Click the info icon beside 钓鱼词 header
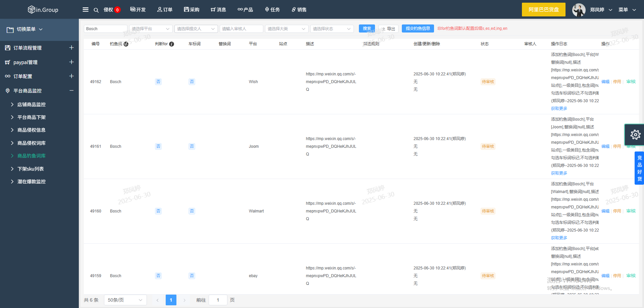This screenshot has height=308, width=644. (126, 44)
